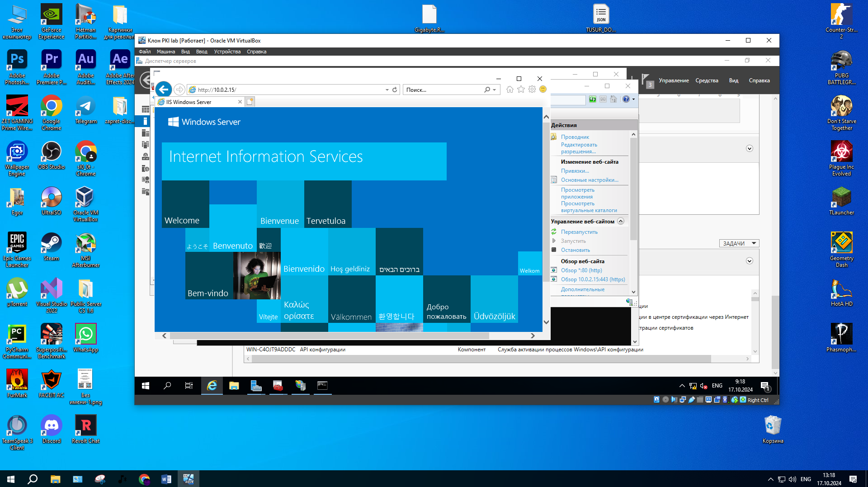Open the address bar dropdown arrow

coord(387,90)
